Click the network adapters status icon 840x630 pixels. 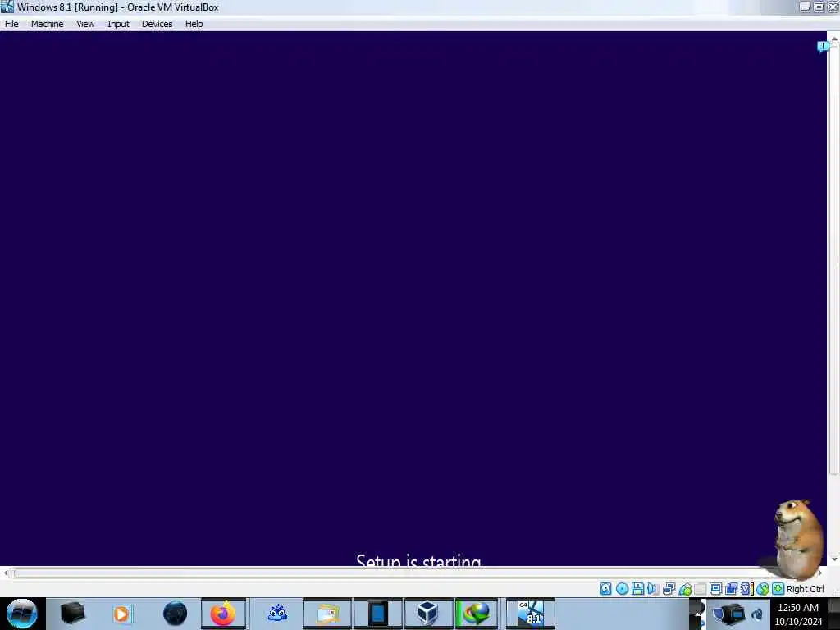coord(669,589)
